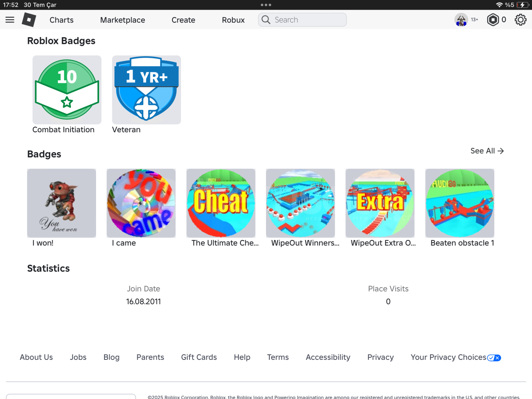Open the Robux tab
This screenshot has height=399, width=532.
[233, 20]
